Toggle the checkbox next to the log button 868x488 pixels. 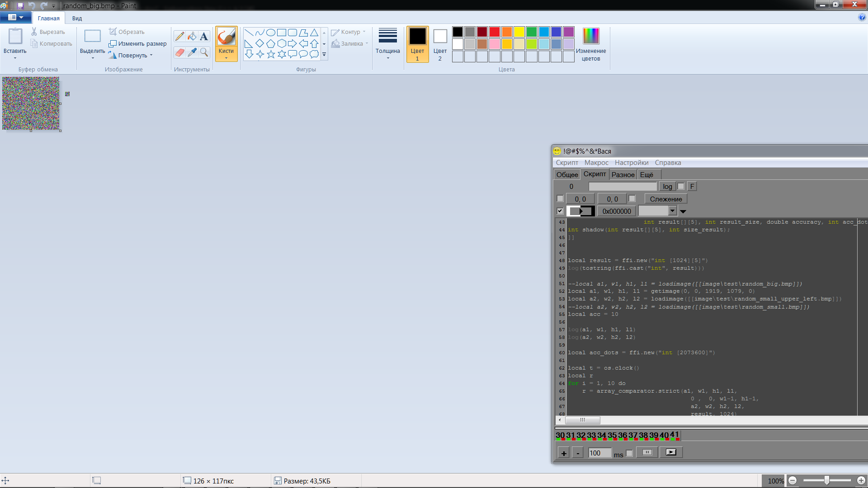(x=681, y=186)
